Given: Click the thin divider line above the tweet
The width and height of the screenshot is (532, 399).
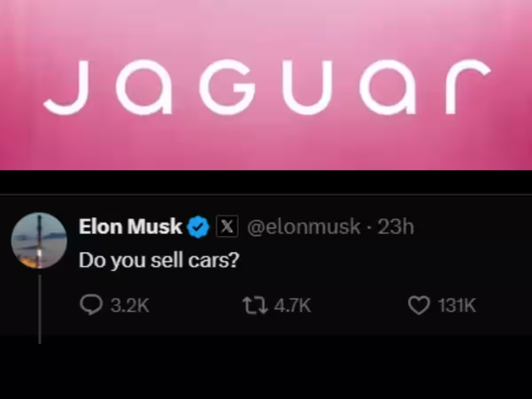Looking at the screenshot, I should click(x=266, y=195).
